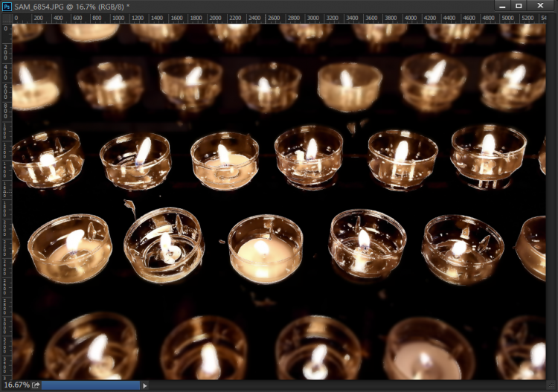Maximize the SAM_6854.JPG document window
Screen dimensions: 558x392
click(519, 6)
